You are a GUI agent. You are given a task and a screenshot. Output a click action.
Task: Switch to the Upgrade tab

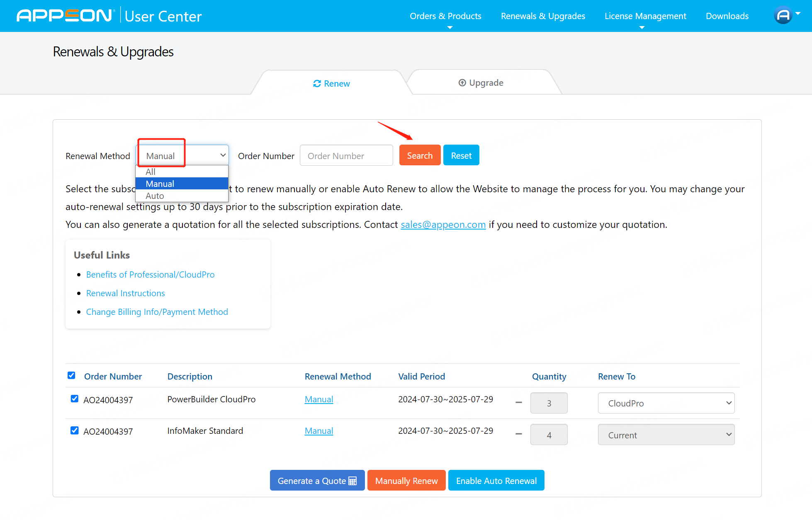pos(481,82)
